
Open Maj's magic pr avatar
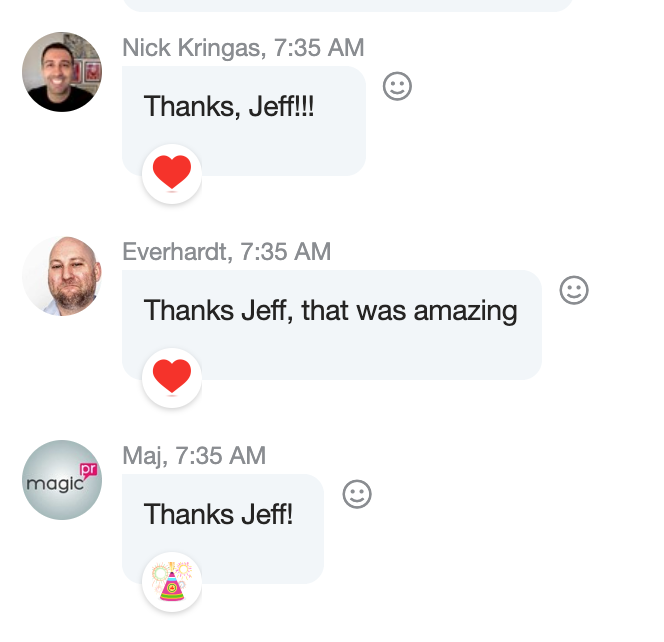(x=62, y=480)
